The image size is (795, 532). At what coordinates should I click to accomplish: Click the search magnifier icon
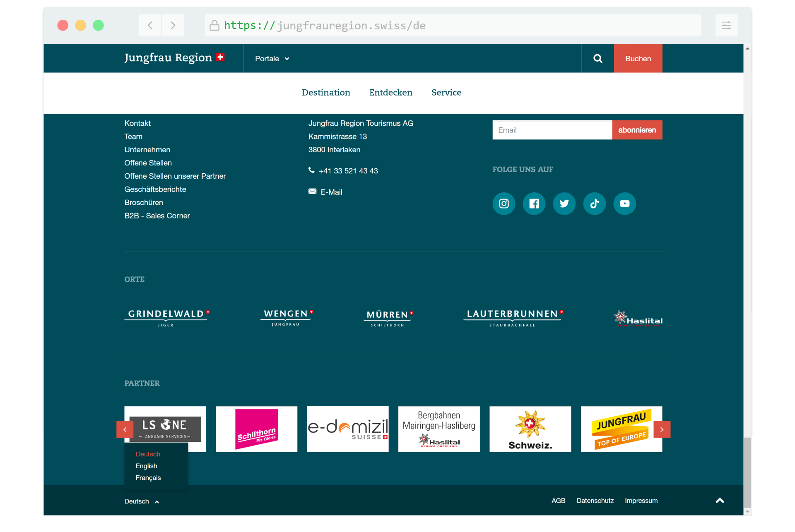[597, 59]
